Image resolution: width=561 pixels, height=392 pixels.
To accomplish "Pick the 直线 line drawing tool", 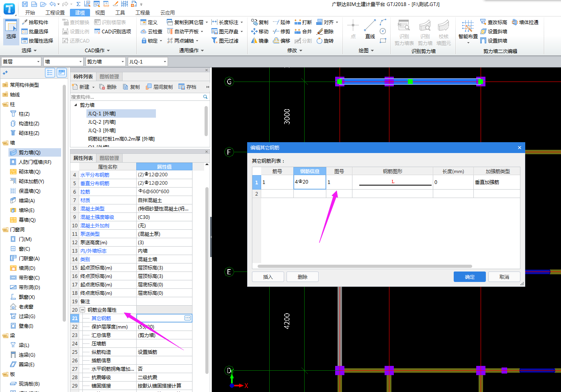I will click(370, 30).
